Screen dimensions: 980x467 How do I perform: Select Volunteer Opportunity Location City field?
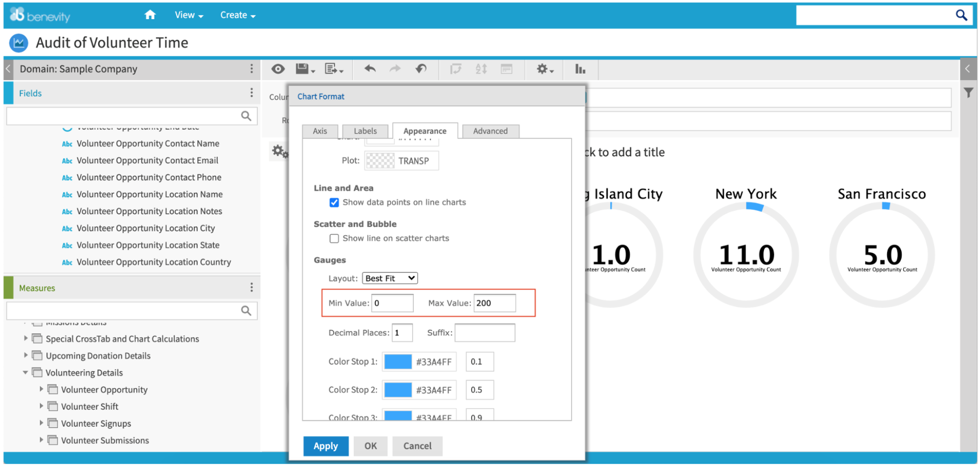(x=146, y=228)
